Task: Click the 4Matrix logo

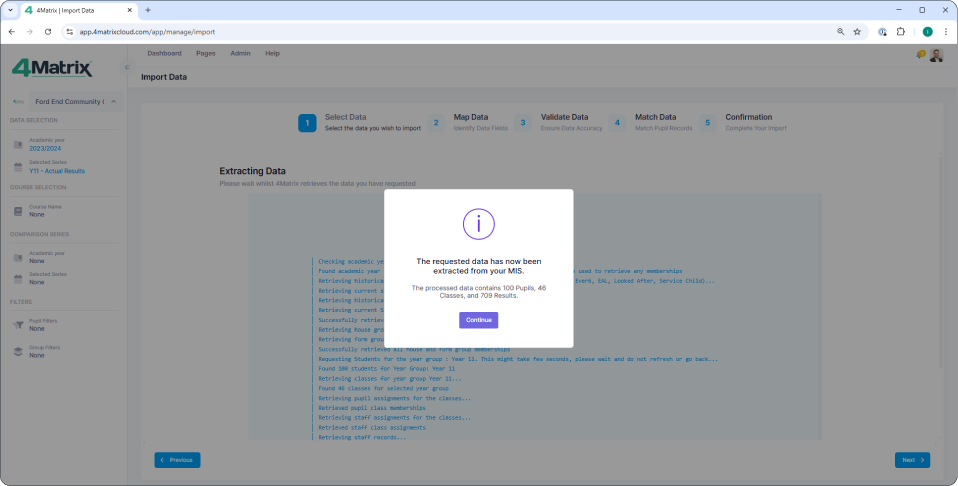Action: coord(52,68)
